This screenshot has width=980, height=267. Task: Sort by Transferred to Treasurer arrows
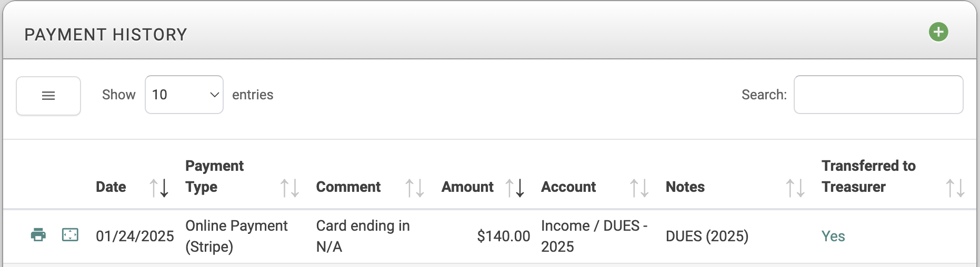pyautogui.click(x=955, y=188)
